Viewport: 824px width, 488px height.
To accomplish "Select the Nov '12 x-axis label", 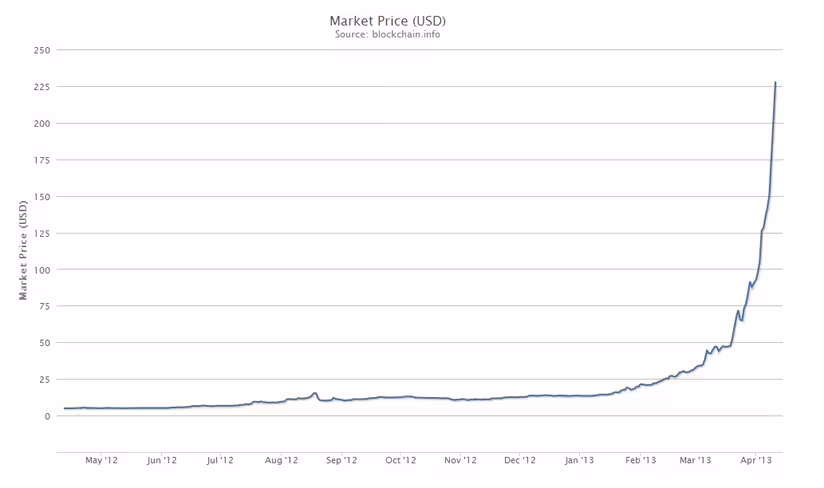I will [x=460, y=460].
